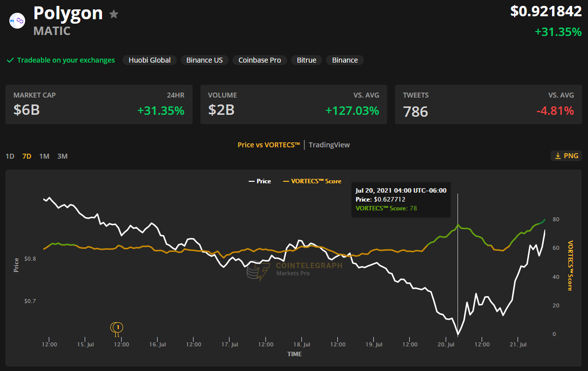Viewport: 588px width, 371px height.
Task: Open the TradingView chart tab
Action: [x=329, y=145]
